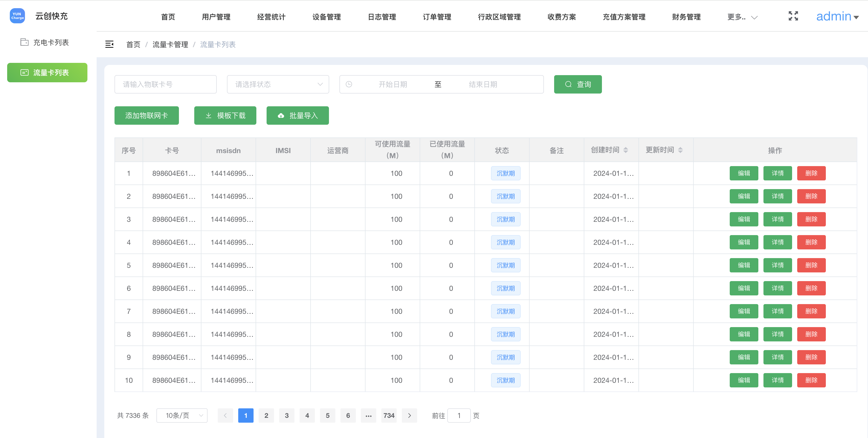This screenshot has height=438, width=868.
Task: Expand the 更多 menu
Action: pos(742,17)
